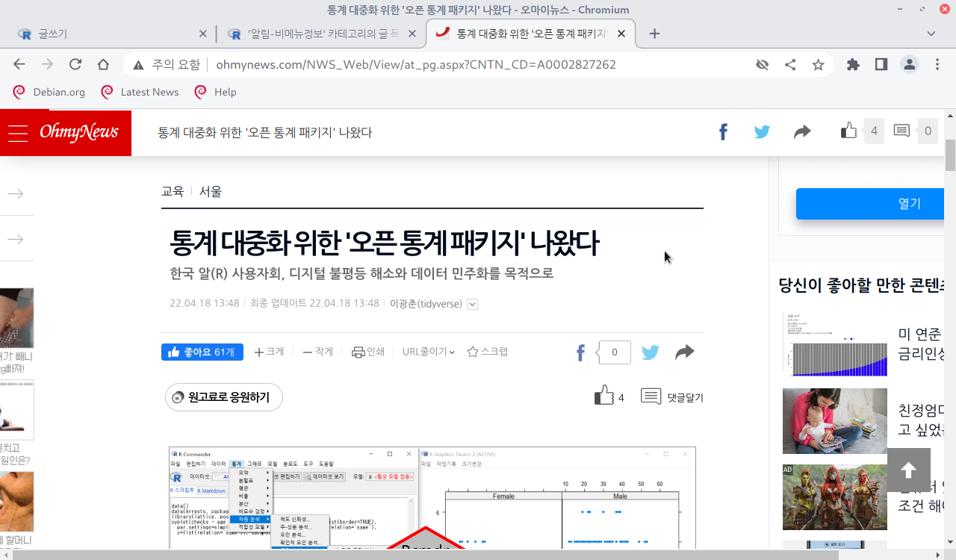Click Twitter icon in article toolbar

tap(651, 352)
